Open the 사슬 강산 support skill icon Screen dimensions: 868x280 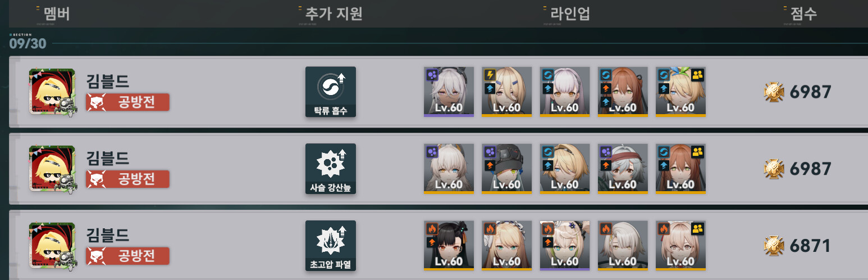point(331,169)
